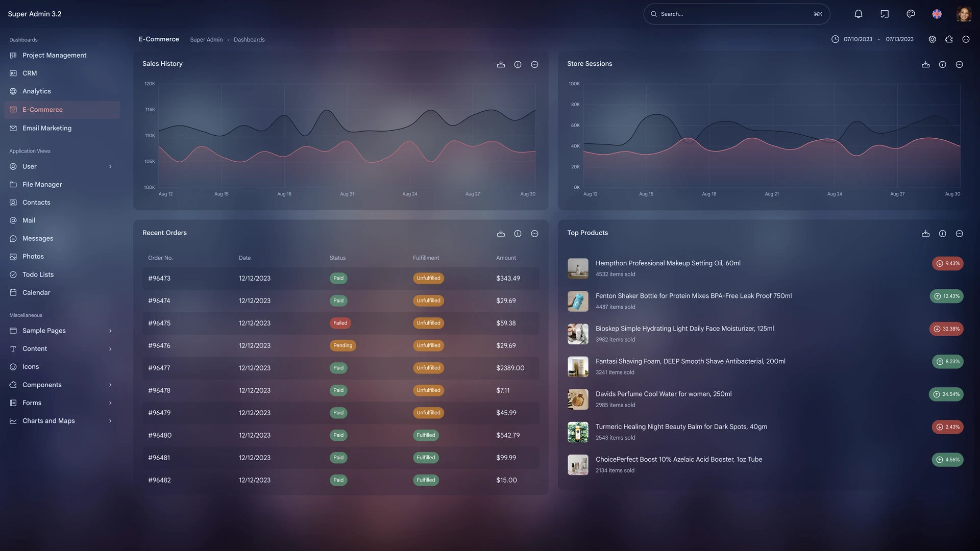Expand Charts and Maps submenu

tap(62, 421)
